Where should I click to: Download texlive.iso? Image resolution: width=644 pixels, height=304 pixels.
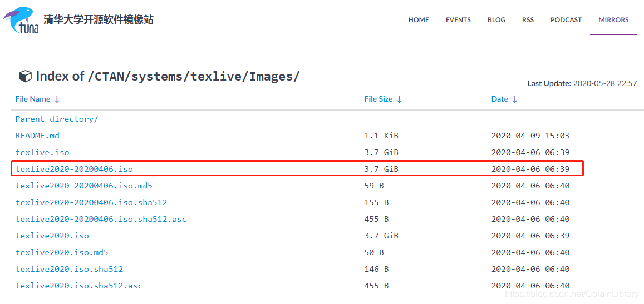tap(42, 153)
